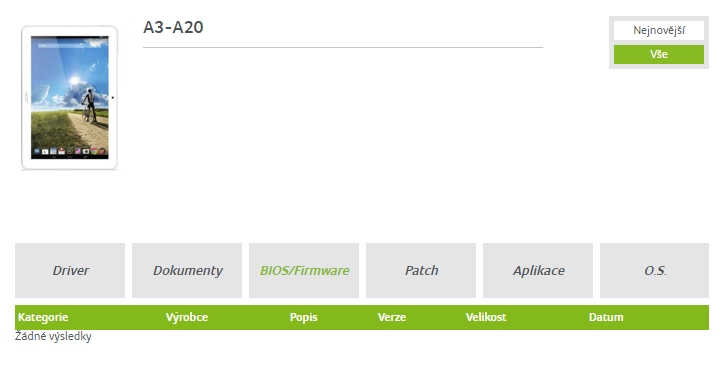Click the Výrobce column header
This screenshot has width=727, height=377.
click(187, 317)
